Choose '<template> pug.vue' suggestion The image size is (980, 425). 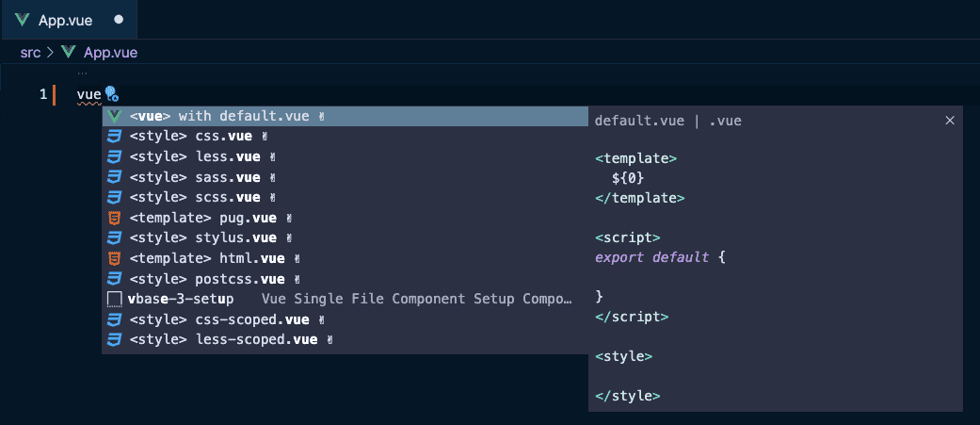click(345, 218)
